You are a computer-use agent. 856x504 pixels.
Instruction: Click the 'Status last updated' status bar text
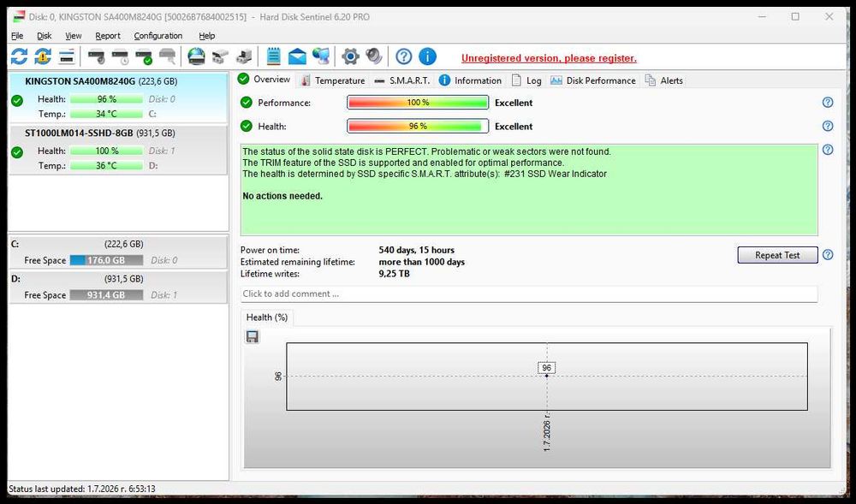[x=82, y=489]
